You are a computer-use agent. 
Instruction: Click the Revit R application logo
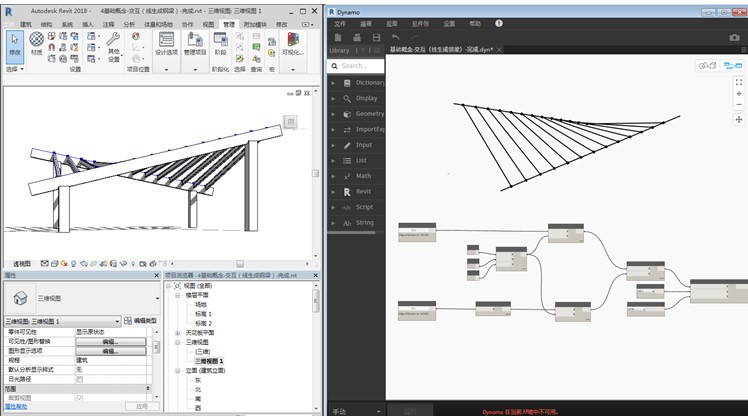point(9,11)
